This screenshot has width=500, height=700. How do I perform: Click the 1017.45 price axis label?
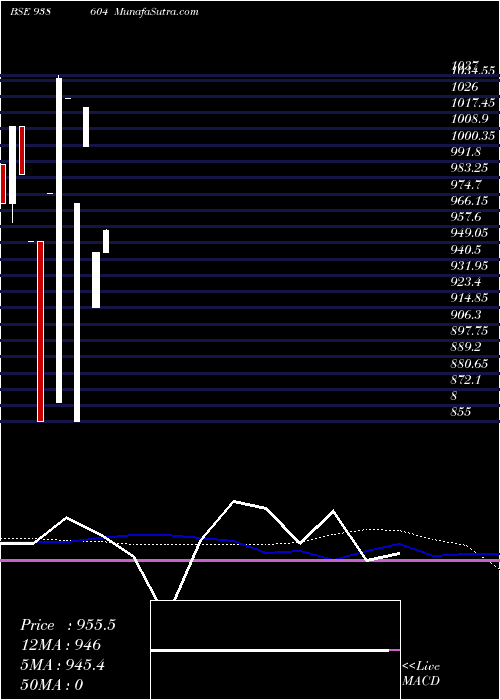[473, 103]
